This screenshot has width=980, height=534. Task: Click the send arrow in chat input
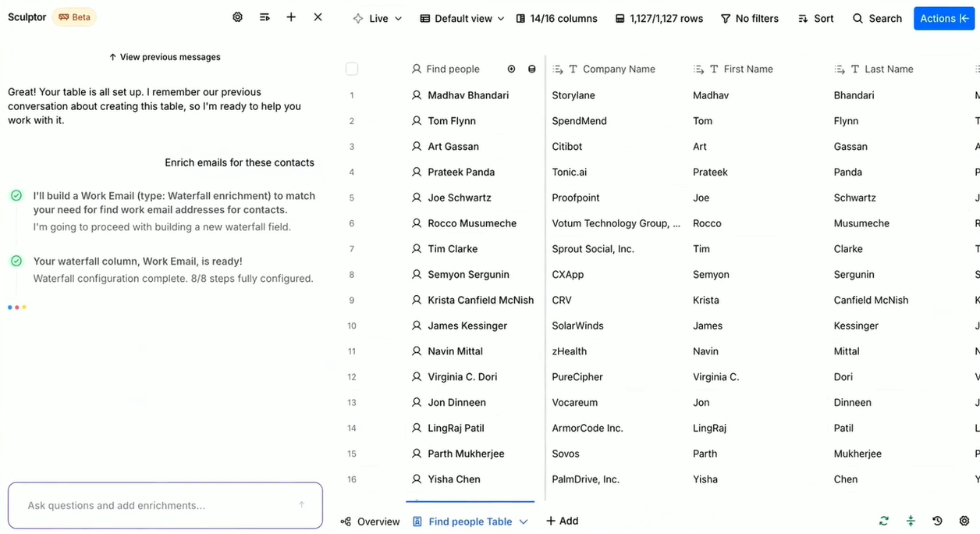[x=302, y=505]
